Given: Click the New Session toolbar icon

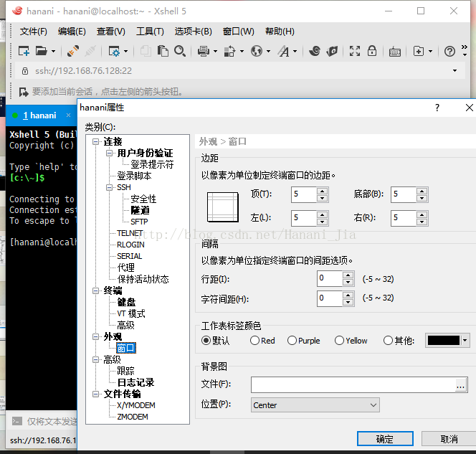Looking at the screenshot, I should click(24, 51).
